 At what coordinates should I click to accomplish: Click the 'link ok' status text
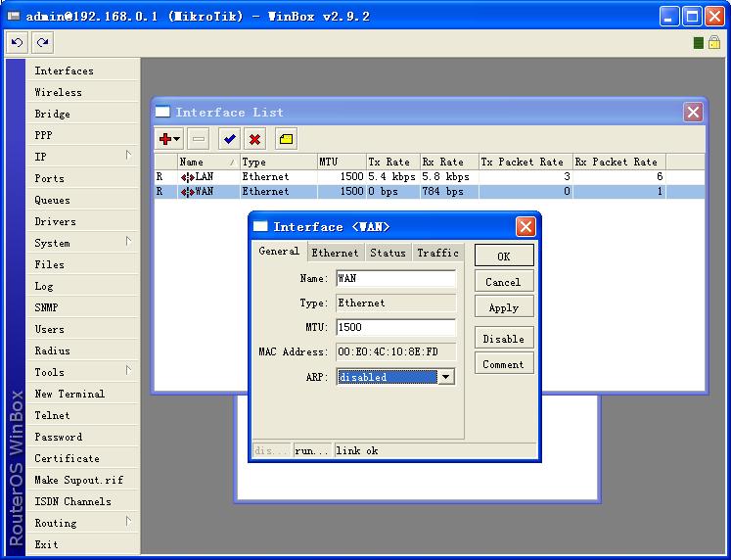coord(357,451)
